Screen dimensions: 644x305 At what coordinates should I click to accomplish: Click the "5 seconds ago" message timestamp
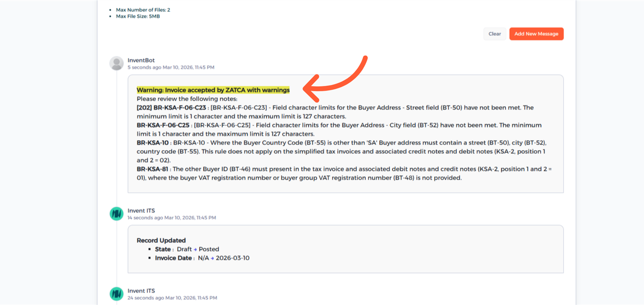144,67
